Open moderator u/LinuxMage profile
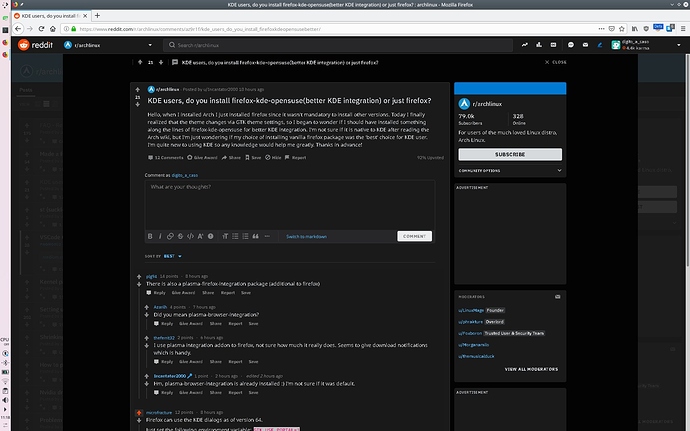 471,310
